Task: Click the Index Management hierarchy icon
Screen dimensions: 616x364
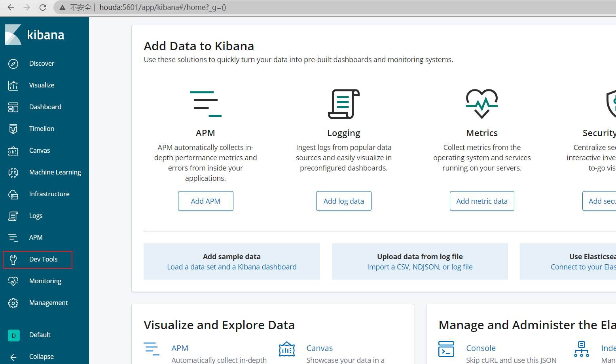Action: pos(582,349)
